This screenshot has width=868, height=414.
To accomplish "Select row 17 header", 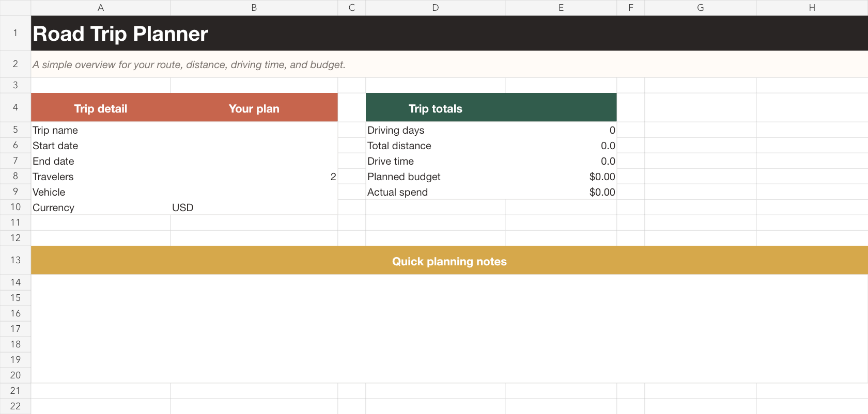I will pyautogui.click(x=16, y=329).
